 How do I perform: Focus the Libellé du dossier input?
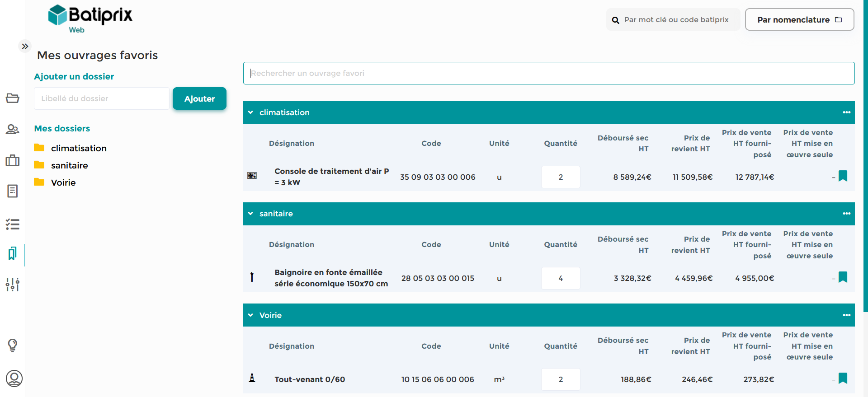102,98
